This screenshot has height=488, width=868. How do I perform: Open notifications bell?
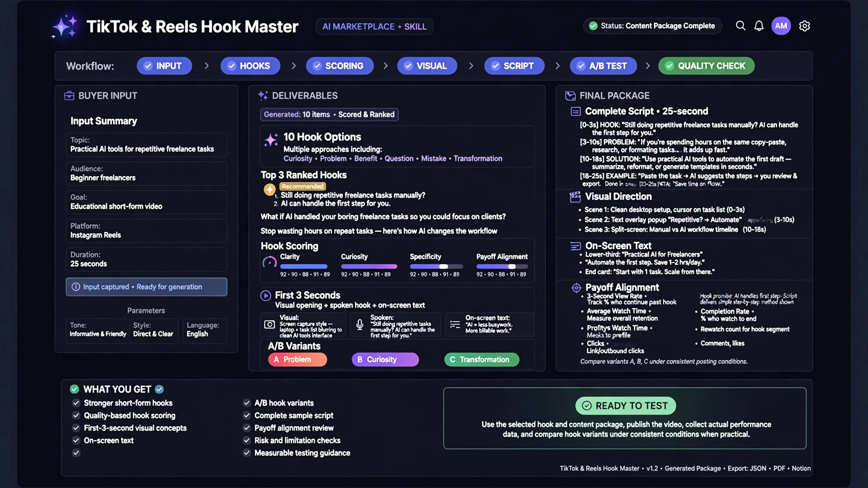click(x=759, y=26)
